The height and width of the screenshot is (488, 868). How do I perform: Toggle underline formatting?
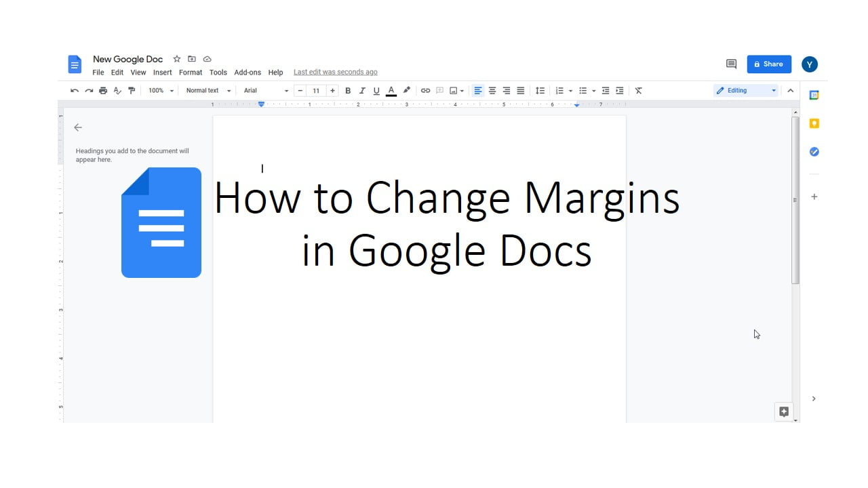[x=376, y=91]
